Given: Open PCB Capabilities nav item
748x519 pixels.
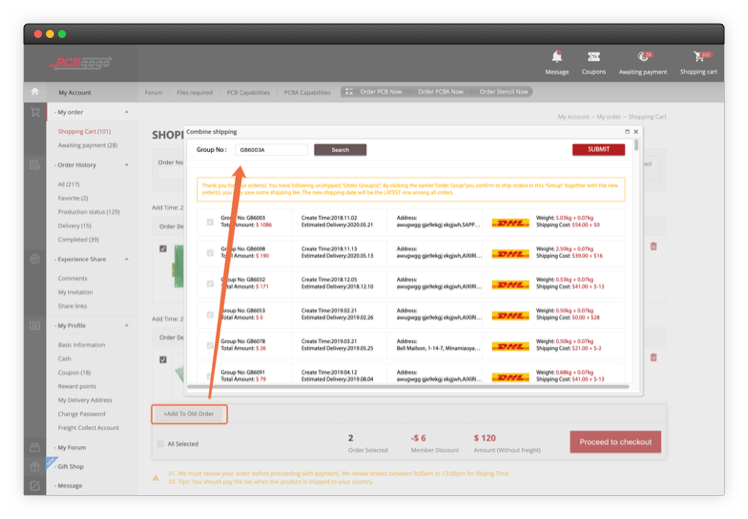Looking at the screenshot, I should (x=248, y=93).
